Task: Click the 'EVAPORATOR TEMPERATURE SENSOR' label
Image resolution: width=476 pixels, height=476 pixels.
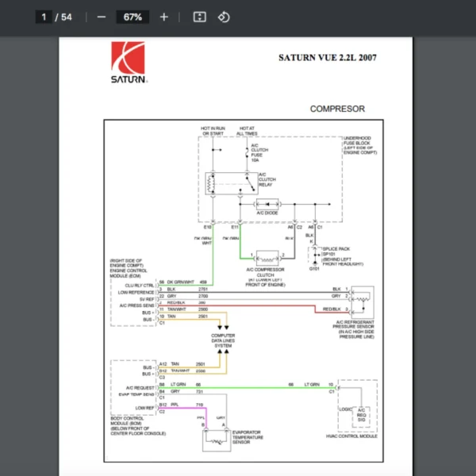Action: (248, 437)
